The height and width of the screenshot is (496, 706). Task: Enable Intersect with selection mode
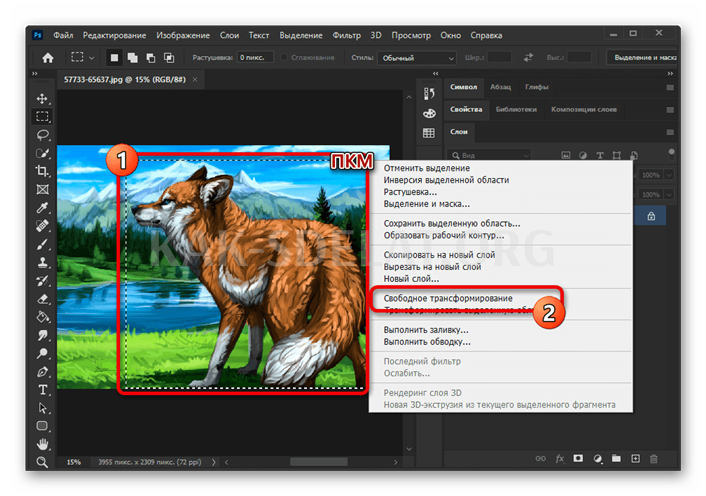169,58
